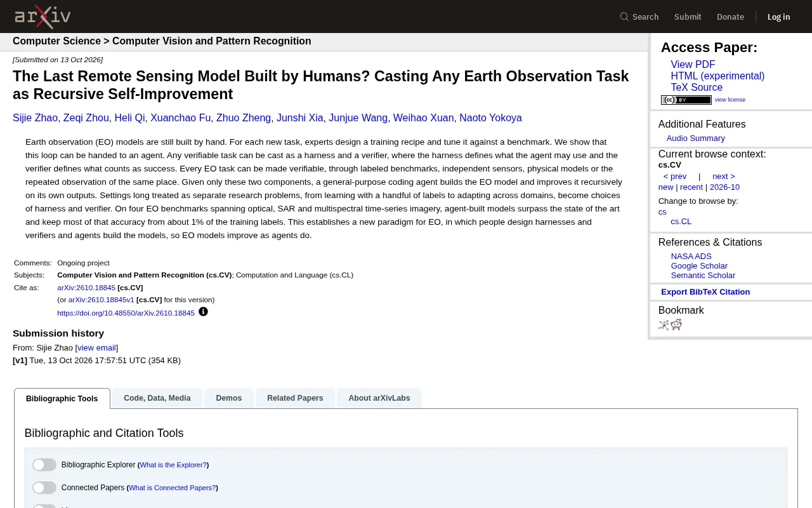Click the arXiv:2610.18845v1 version link

101,300
